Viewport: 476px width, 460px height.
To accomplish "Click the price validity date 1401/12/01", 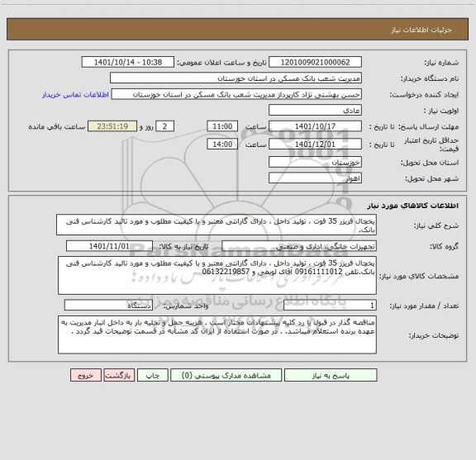I will tap(315, 145).
